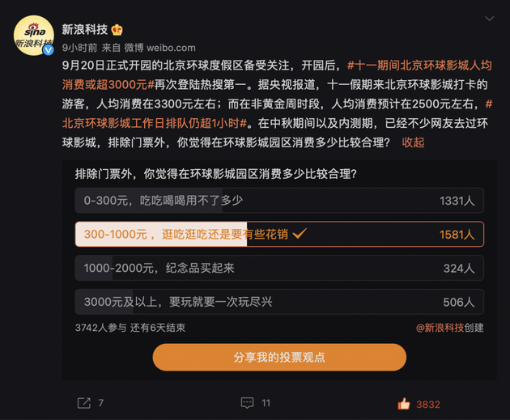The height and width of the screenshot is (420, 510).
Task: Expand the post options chevron menu
Action: pyautogui.click(x=487, y=16)
